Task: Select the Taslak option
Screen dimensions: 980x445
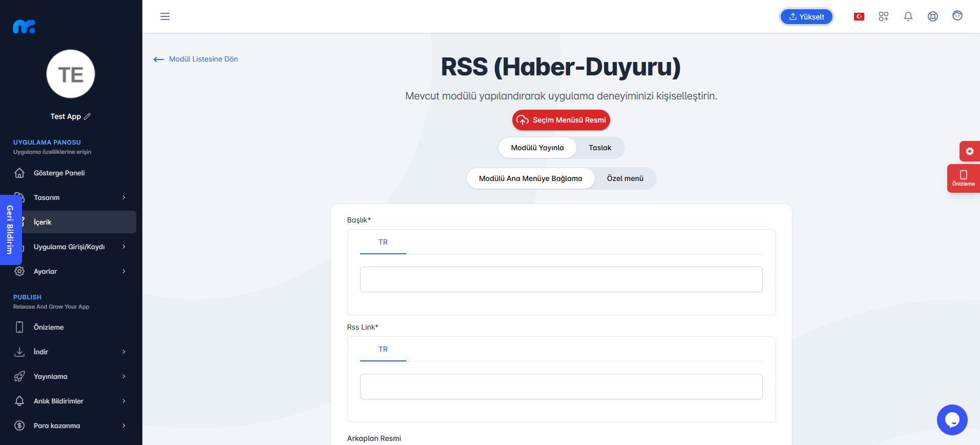Action: pos(600,148)
